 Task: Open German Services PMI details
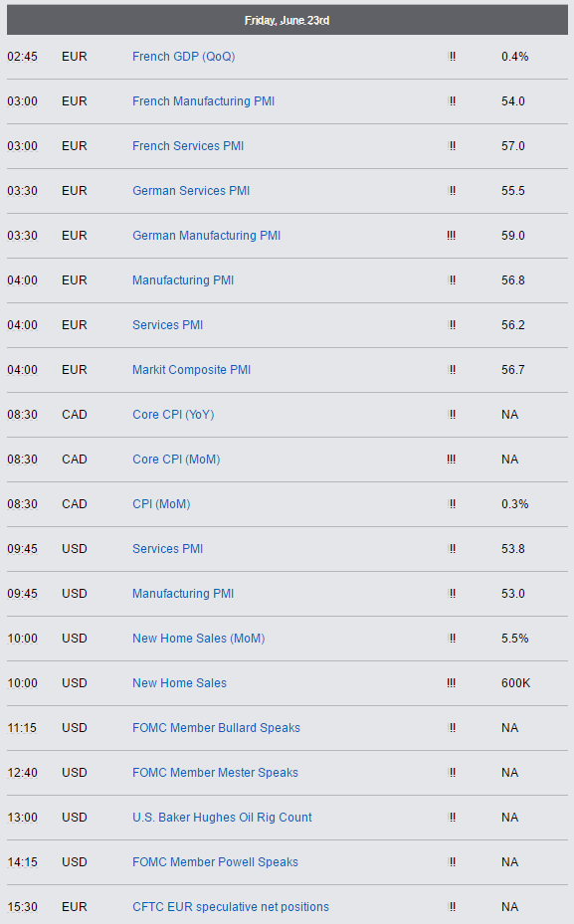pos(191,191)
